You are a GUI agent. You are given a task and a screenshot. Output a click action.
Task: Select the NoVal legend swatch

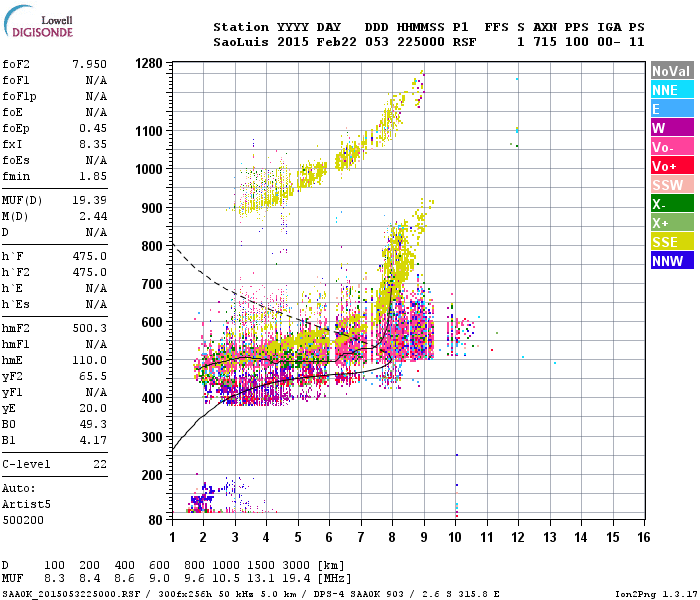tap(672, 71)
